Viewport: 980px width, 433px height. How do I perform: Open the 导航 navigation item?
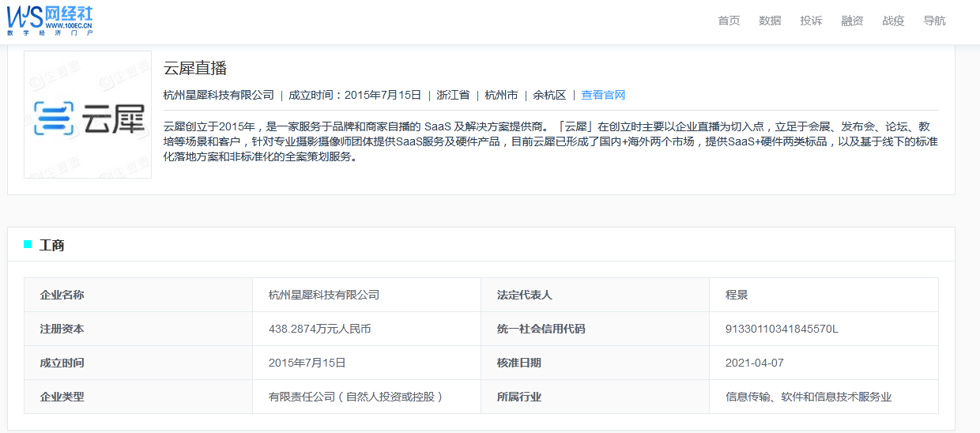tap(934, 21)
